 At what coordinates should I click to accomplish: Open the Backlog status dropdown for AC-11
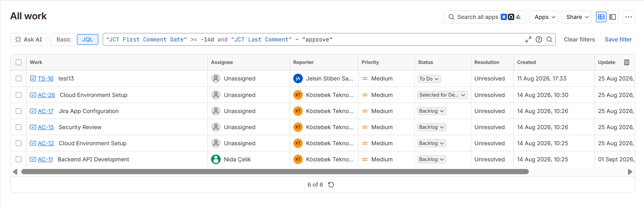(x=431, y=159)
